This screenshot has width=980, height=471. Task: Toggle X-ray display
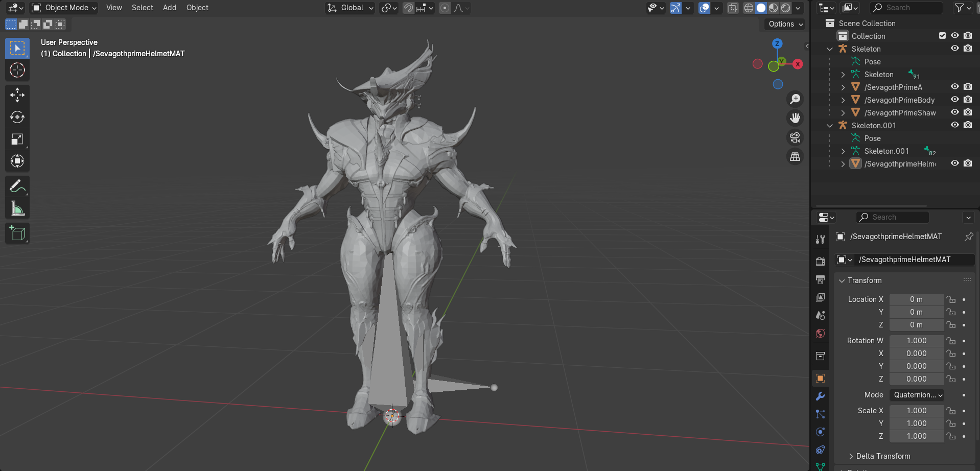tap(733, 8)
